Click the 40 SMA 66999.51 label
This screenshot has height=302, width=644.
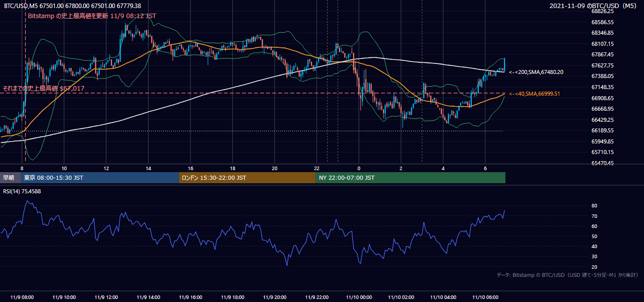tap(535, 94)
